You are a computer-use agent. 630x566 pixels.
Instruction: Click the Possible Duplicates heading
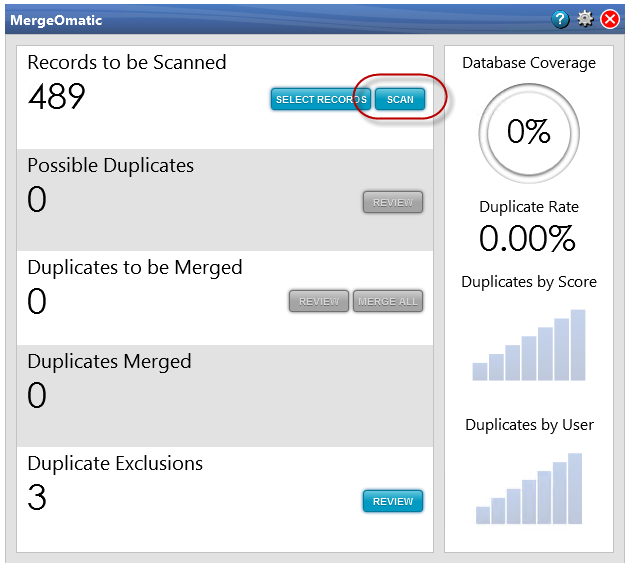110,166
